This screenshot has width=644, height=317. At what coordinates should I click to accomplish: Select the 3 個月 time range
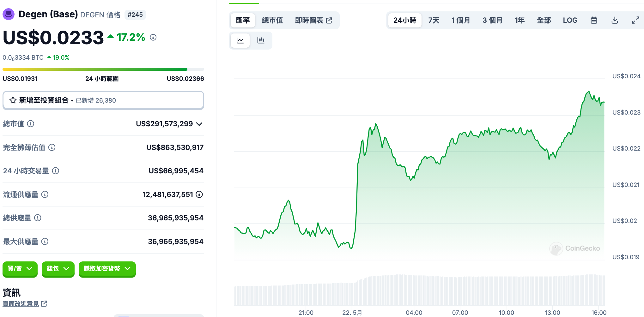click(x=492, y=20)
